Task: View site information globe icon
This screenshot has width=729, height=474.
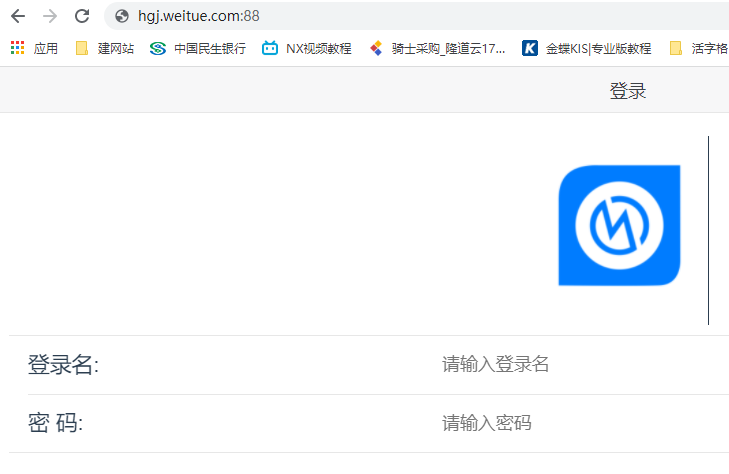Action: tap(122, 16)
